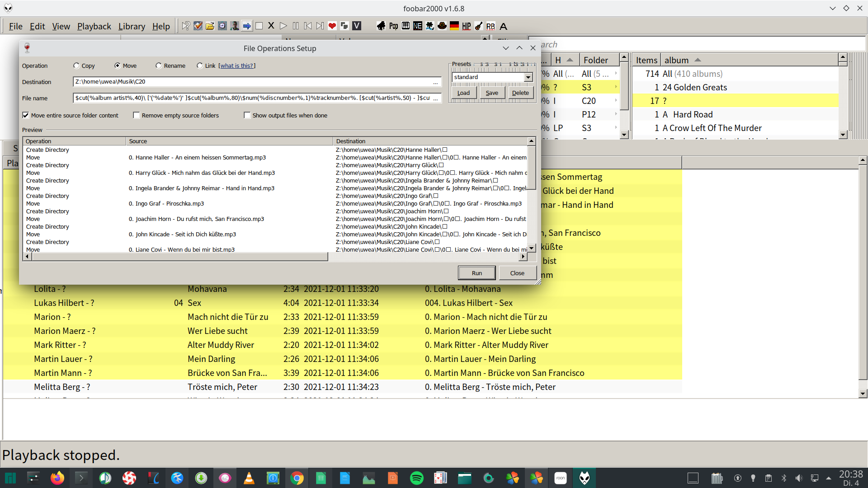Select the Copy operation radio button

click(x=76, y=66)
